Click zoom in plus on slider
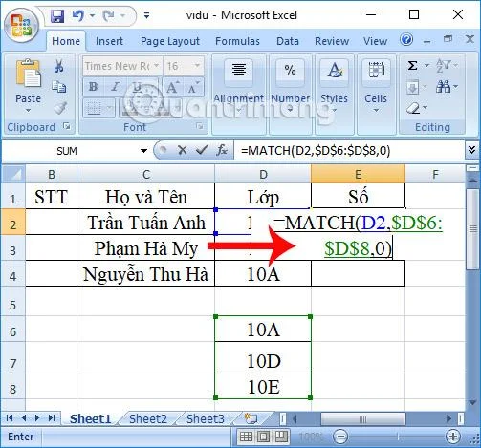 453,437
